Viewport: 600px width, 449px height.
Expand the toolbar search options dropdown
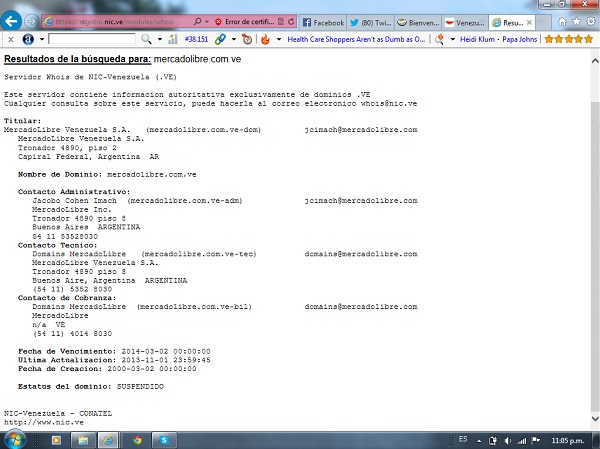[x=160, y=39]
